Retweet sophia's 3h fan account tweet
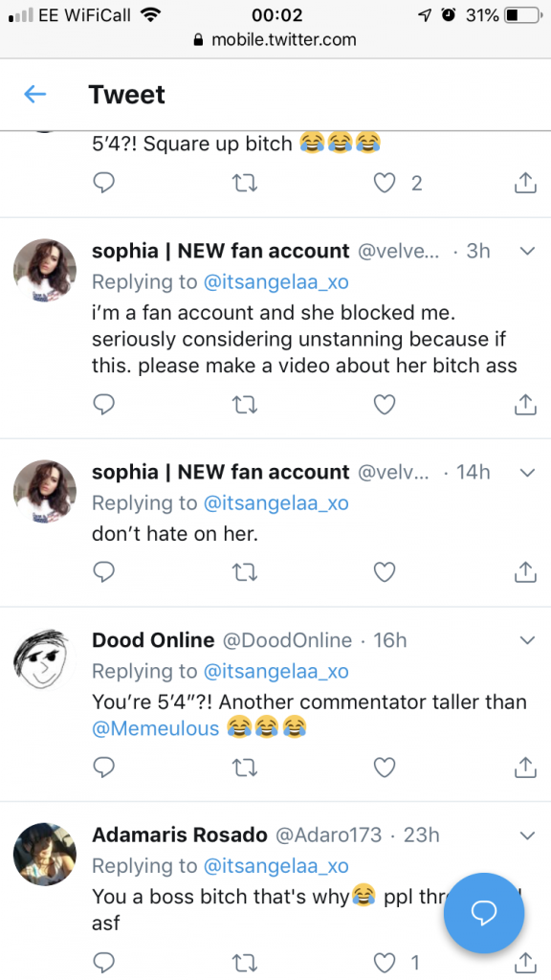 click(x=244, y=405)
